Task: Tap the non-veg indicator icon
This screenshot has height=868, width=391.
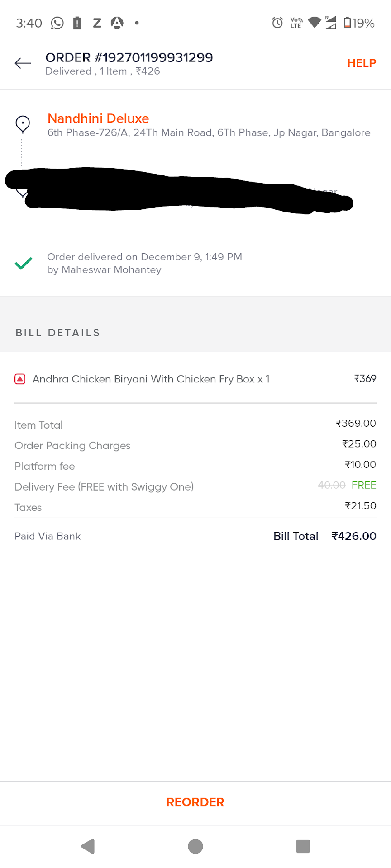Action: [20, 379]
